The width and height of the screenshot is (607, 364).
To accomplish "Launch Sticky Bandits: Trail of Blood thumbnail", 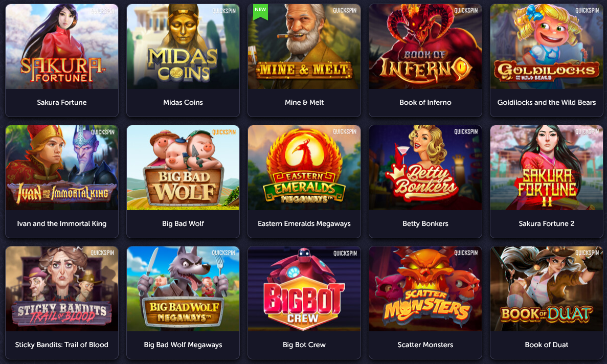I will tap(61, 288).
